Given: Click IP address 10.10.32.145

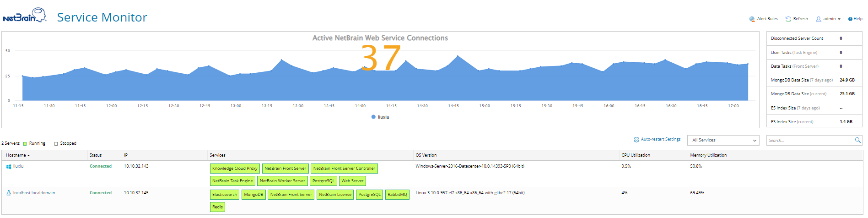Looking at the screenshot, I should [x=136, y=193].
